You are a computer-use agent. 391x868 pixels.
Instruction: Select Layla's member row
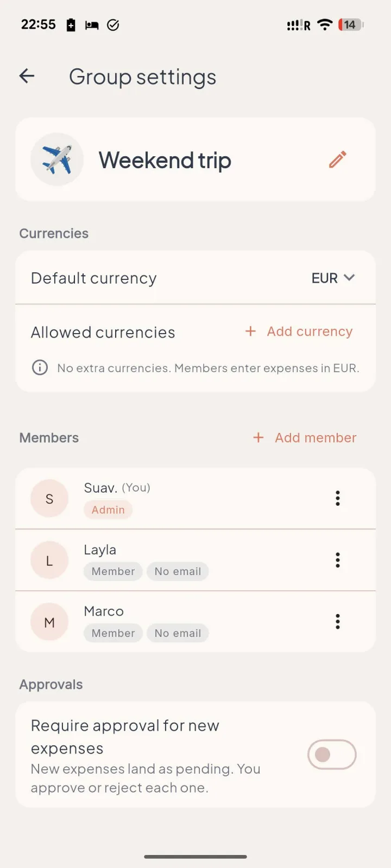pos(195,560)
